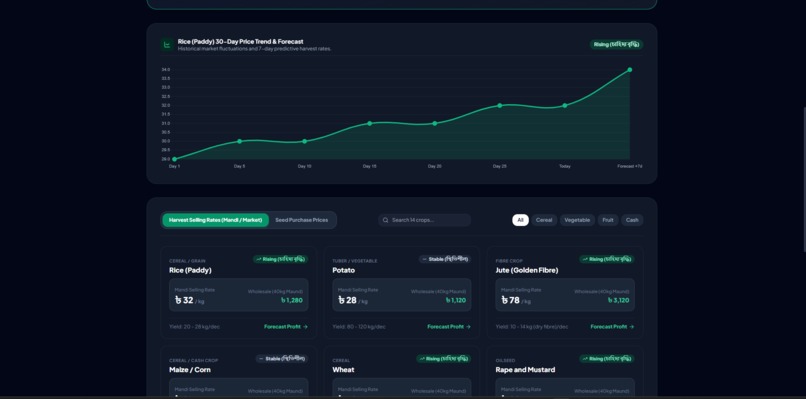This screenshot has width=806, height=399.
Task: Click the Day 10 data point on chart
Action: point(305,141)
